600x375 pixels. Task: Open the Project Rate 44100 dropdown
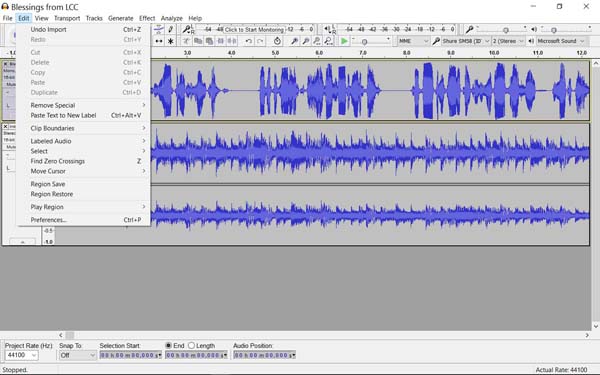[x=21, y=355]
